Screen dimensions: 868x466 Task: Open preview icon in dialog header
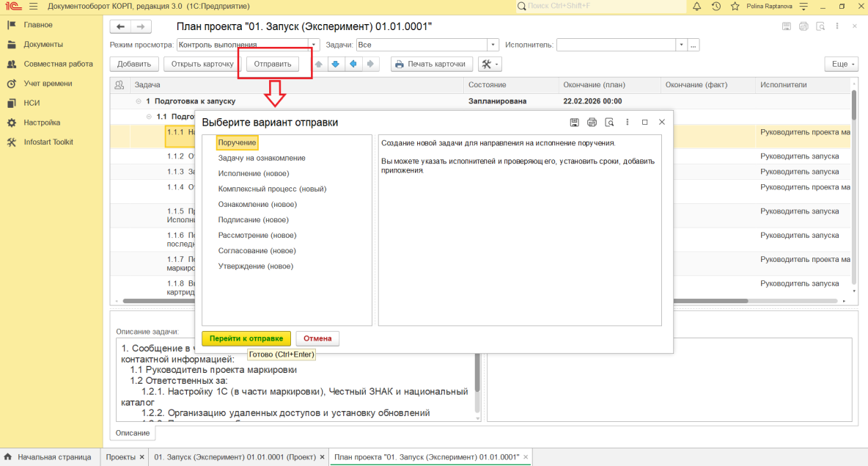(609, 123)
